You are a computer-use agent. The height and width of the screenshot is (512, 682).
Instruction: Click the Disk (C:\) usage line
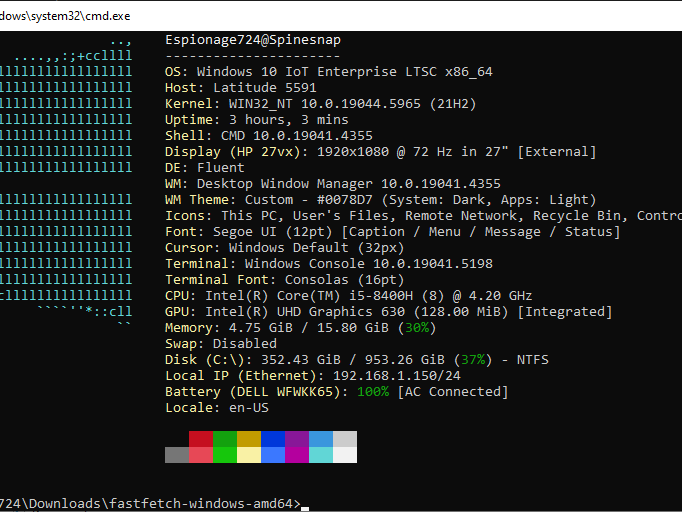tap(357, 360)
